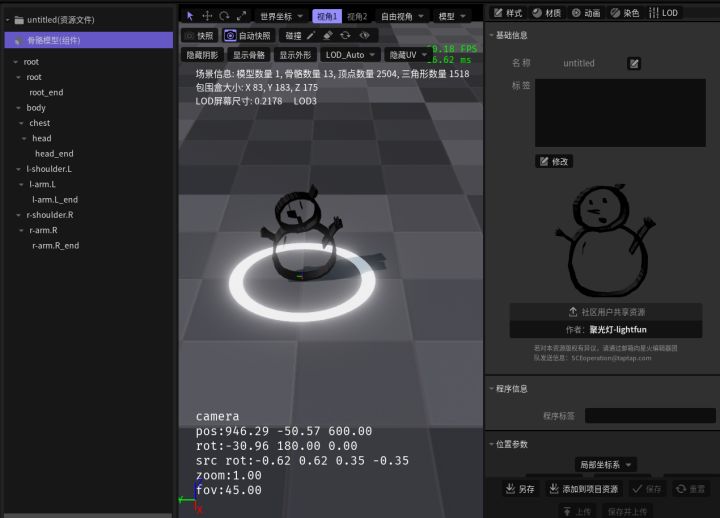The width and height of the screenshot is (720, 518).
Task: Collapse the l-arm.L node
Action: click(x=21, y=184)
